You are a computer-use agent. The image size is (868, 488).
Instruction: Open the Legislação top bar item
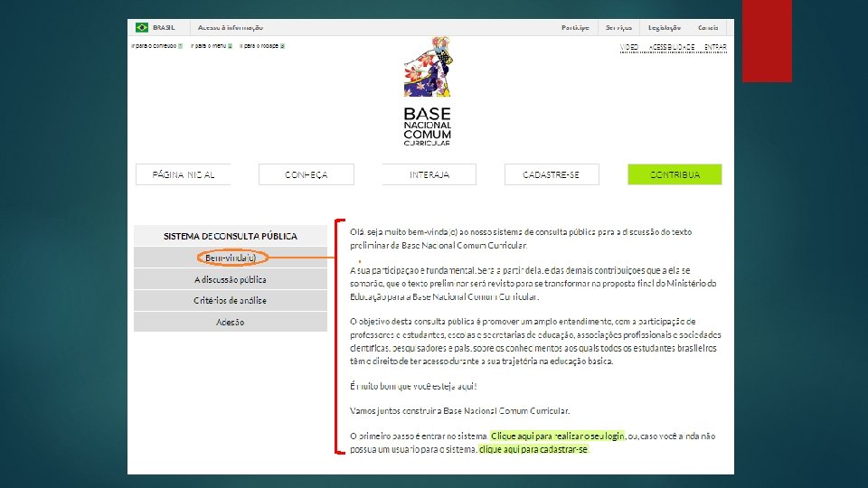(x=665, y=27)
